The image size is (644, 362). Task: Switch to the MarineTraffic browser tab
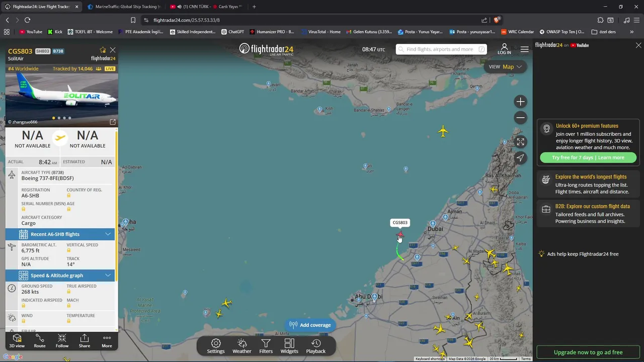pos(123,7)
